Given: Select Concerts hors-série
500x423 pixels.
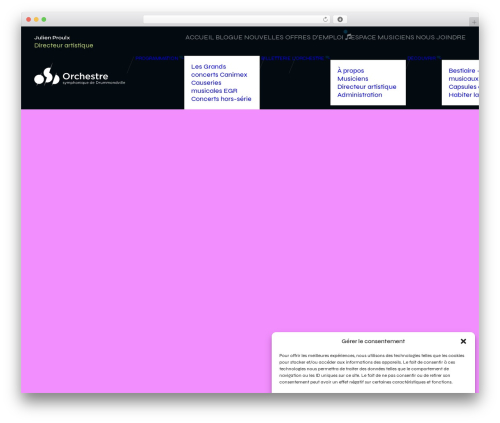Looking at the screenshot, I should click(221, 99).
